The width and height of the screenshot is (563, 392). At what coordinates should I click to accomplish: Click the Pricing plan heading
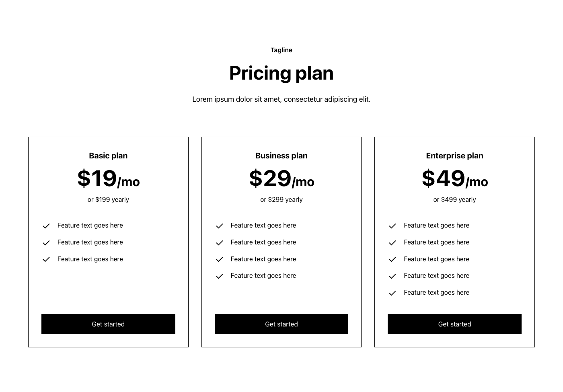point(281,73)
